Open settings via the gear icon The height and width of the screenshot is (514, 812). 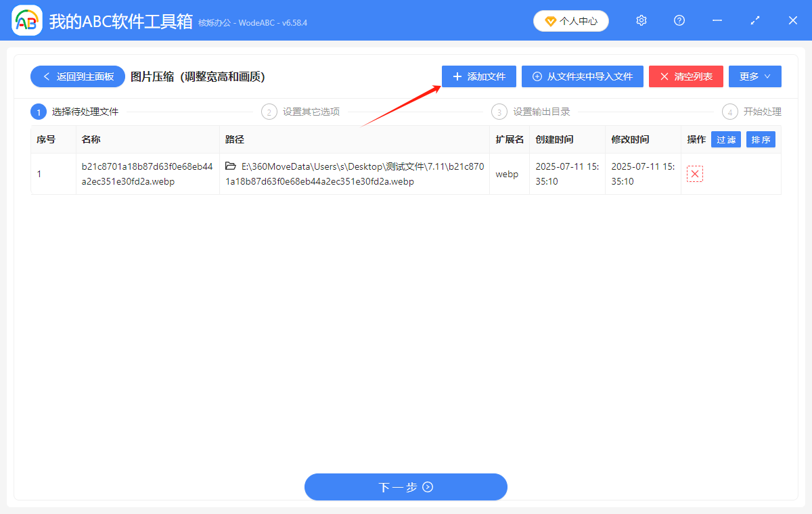[641, 20]
